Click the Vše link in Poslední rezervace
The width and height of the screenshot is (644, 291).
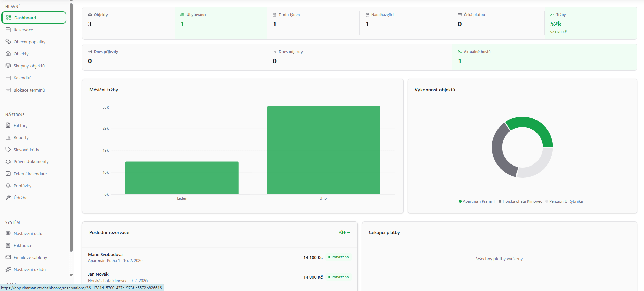[x=344, y=232]
